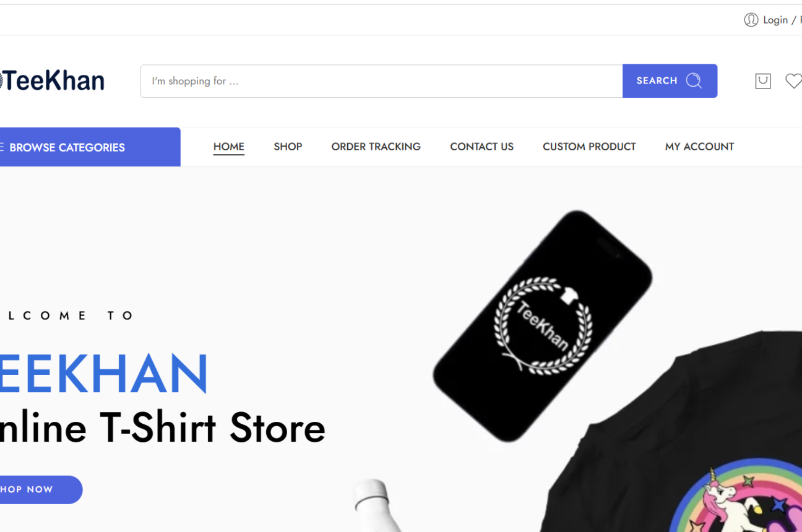Image resolution: width=802 pixels, height=532 pixels.
Task: Click the white water bottle image
Action: coord(376,505)
